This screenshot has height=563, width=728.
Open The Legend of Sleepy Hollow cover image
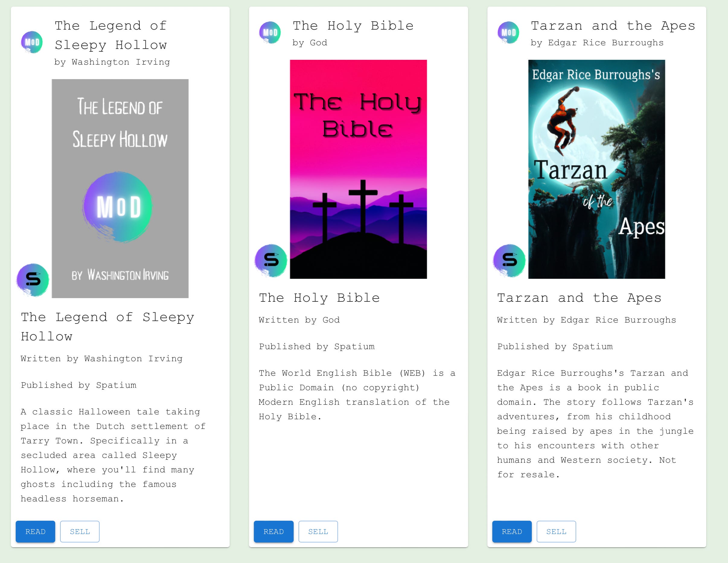pyautogui.click(x=120, y=188)
